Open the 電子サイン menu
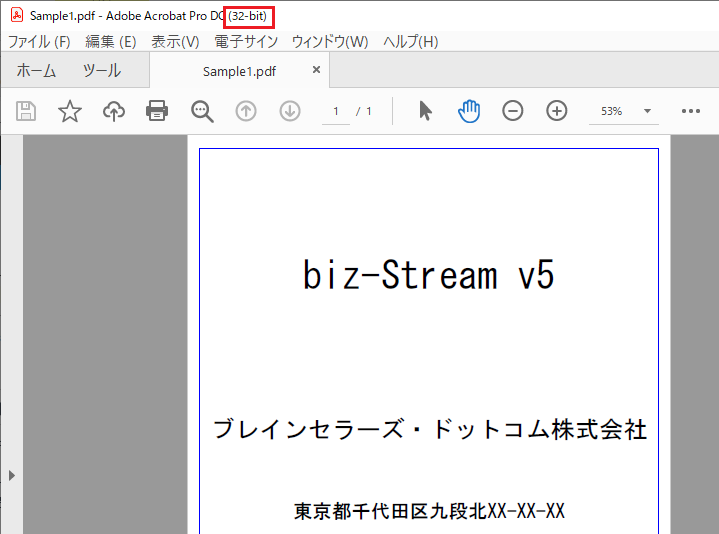The height and width of the screenshot is (534, 719). coord(246,42)
